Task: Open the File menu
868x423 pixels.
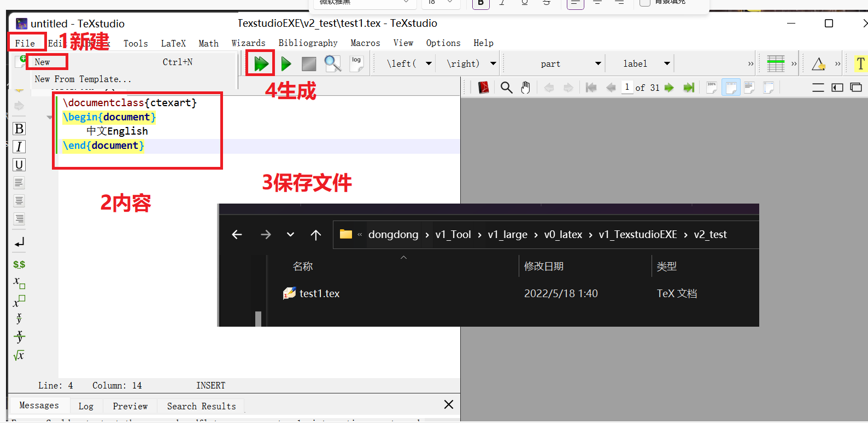Action: [25, 43]
